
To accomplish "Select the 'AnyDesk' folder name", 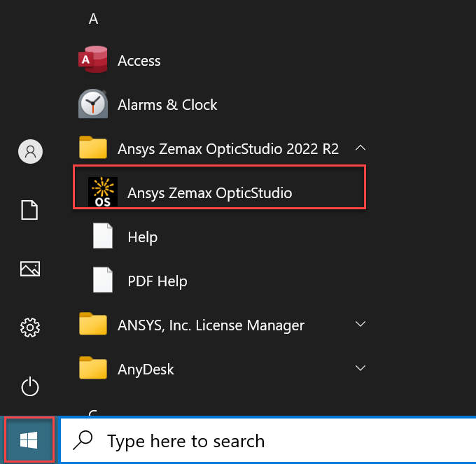I will [146, 370].
